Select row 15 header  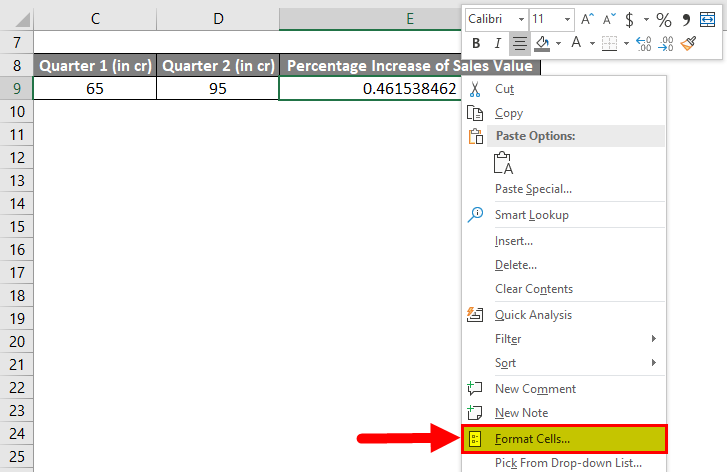pos(17,226)
